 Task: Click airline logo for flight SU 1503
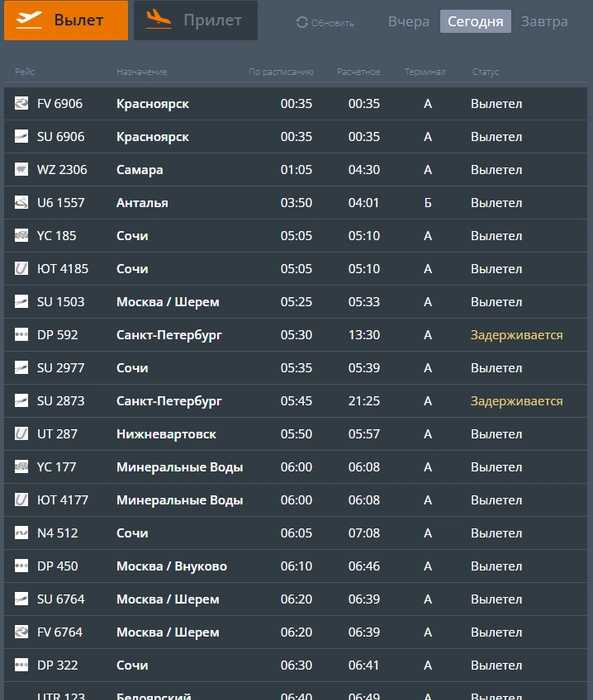(x=21, y=301)
